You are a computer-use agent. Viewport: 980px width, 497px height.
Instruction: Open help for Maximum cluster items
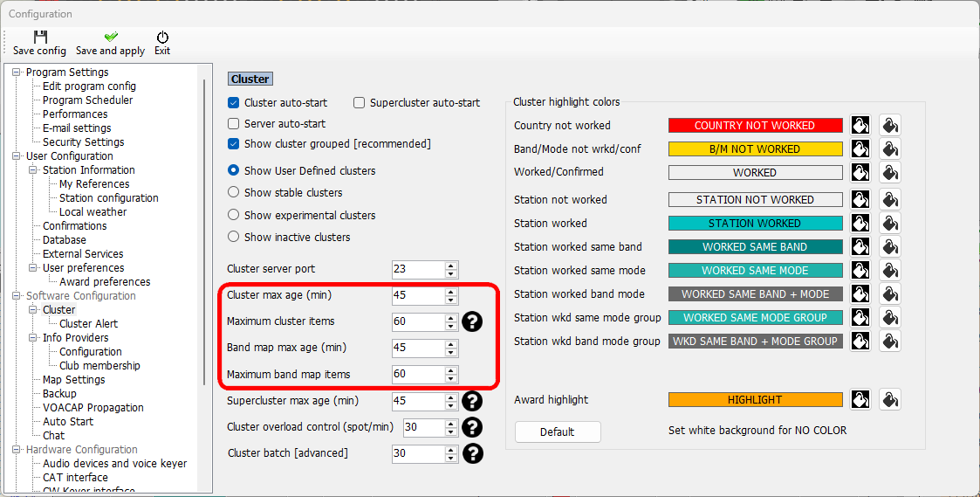(472, 321)
